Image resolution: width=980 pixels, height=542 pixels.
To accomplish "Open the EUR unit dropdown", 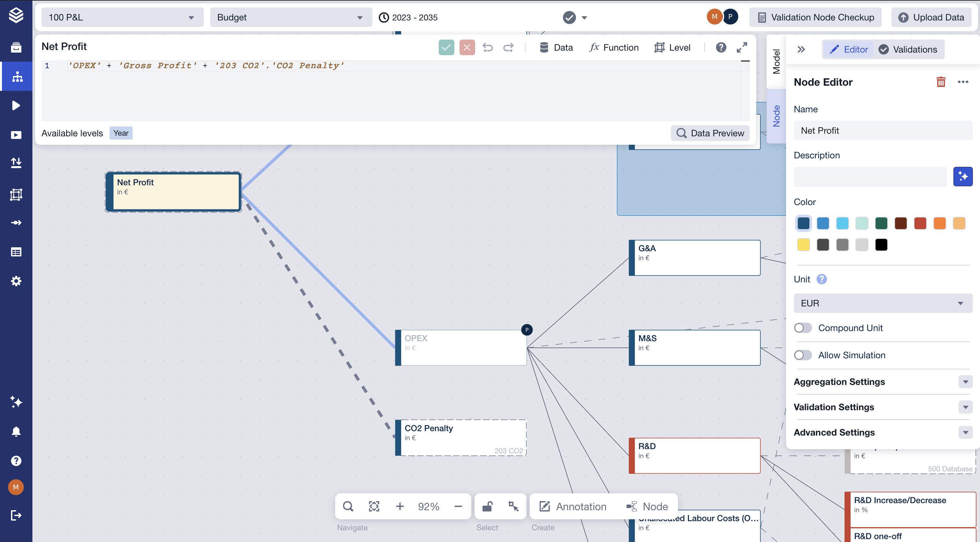I will click(883, 303).
